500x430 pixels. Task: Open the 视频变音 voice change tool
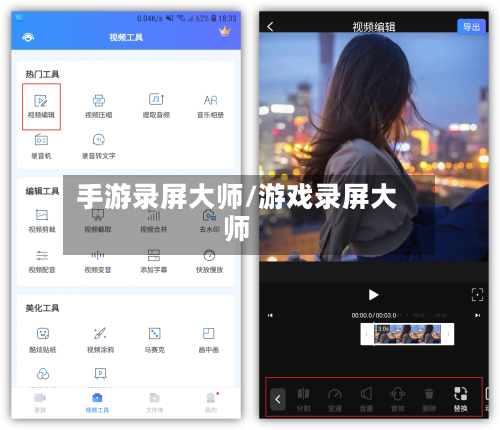point(98,262)
